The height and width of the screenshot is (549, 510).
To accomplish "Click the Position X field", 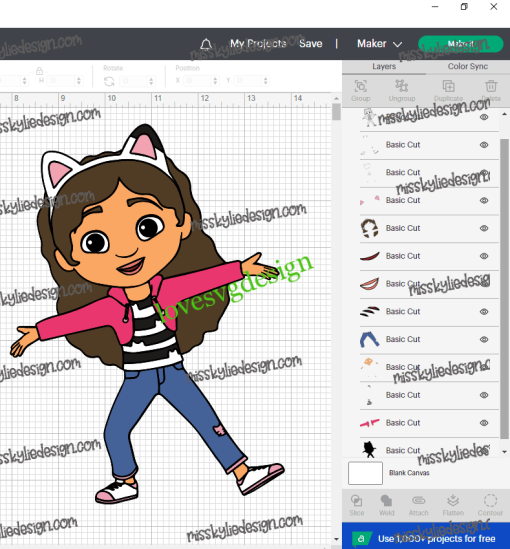I will (x=198, y=81).
